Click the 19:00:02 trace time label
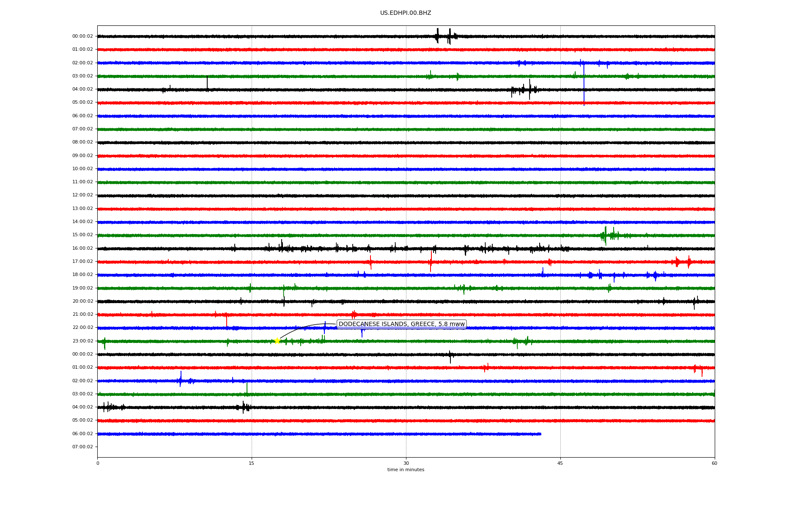812x508 pixels. pos(82,288)
